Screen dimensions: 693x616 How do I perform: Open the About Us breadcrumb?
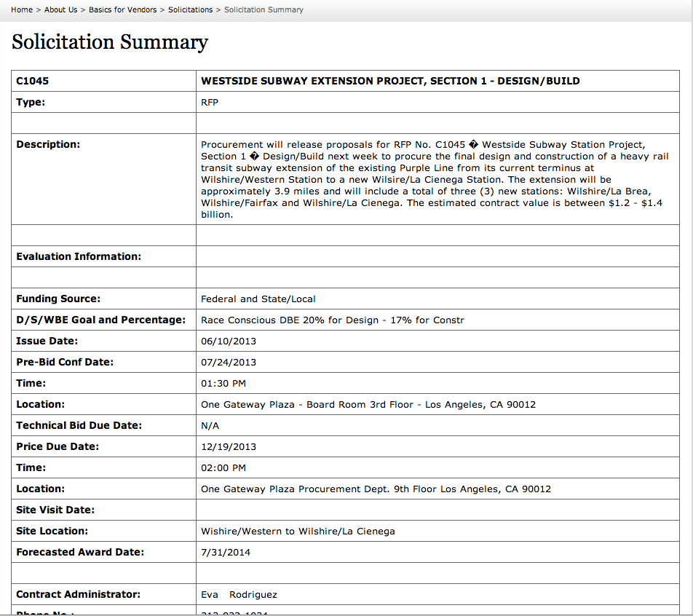coord(60,9)
